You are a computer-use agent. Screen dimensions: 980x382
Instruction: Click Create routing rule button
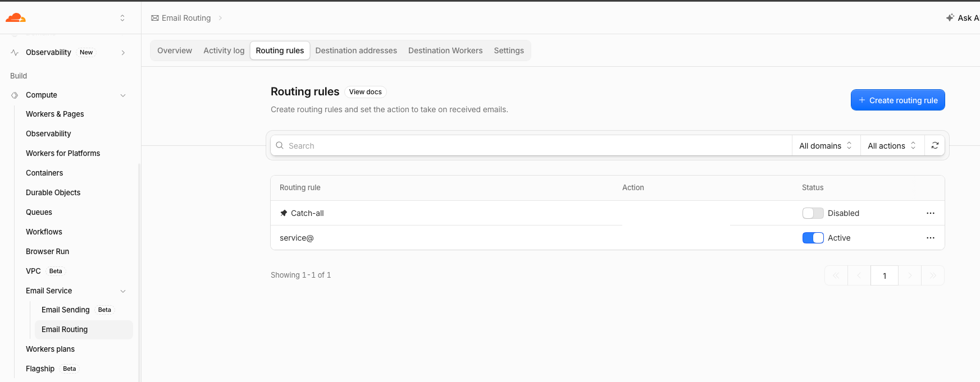coord(898,100)
